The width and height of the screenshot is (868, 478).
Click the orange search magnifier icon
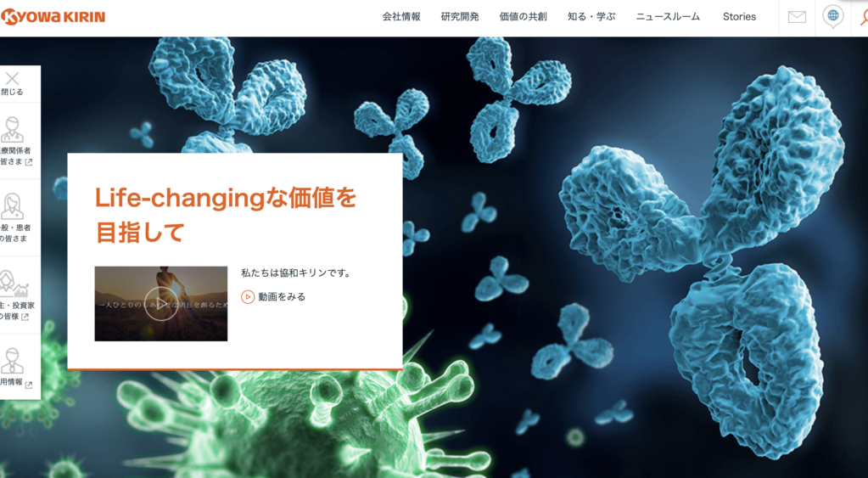coord(864,17)
